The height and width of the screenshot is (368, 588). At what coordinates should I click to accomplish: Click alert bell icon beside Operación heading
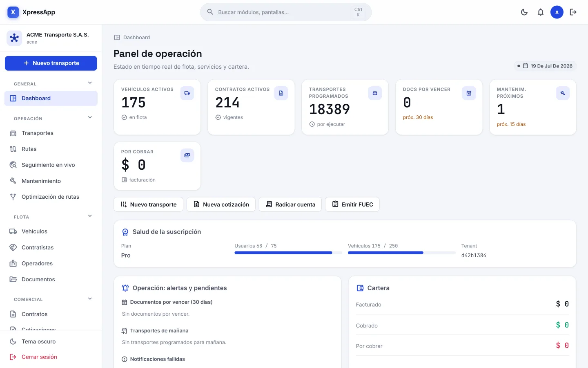coord(125,288)
